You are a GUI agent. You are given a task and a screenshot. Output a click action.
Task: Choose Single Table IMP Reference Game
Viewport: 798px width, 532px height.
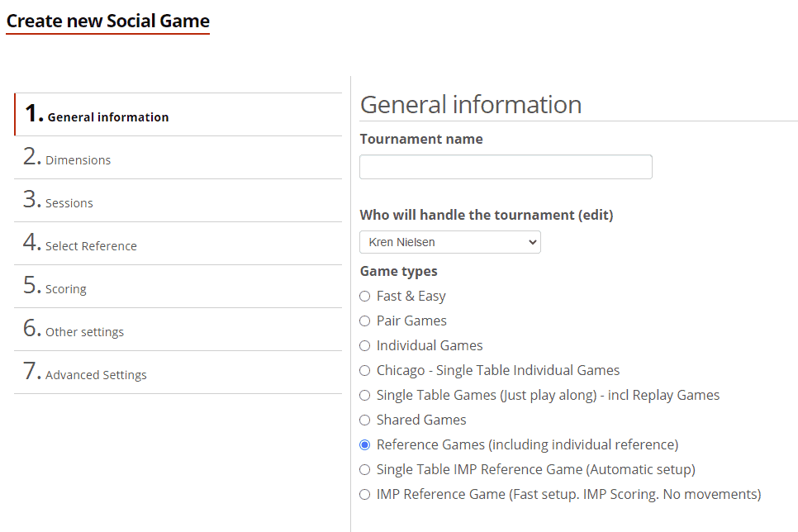pos(365,470)
